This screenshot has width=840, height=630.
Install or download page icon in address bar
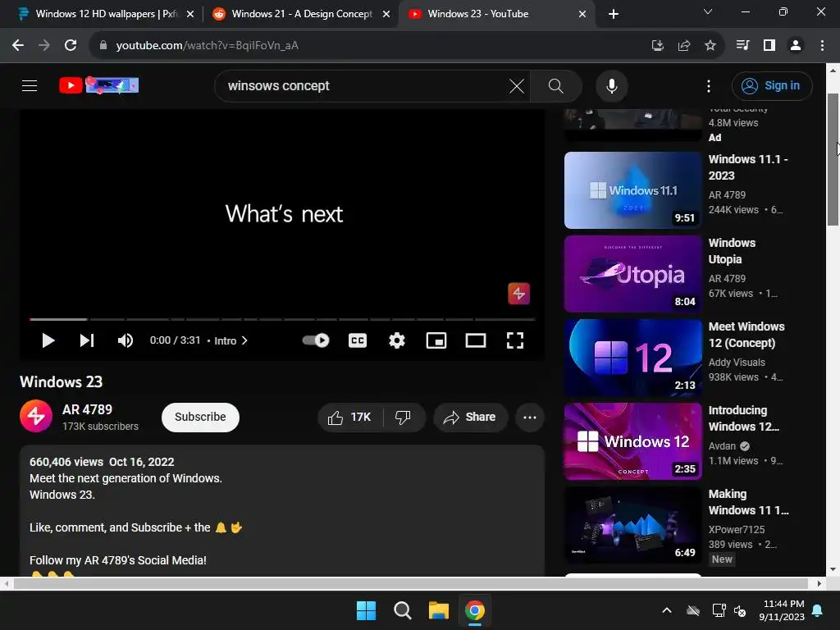pos(657,46)
